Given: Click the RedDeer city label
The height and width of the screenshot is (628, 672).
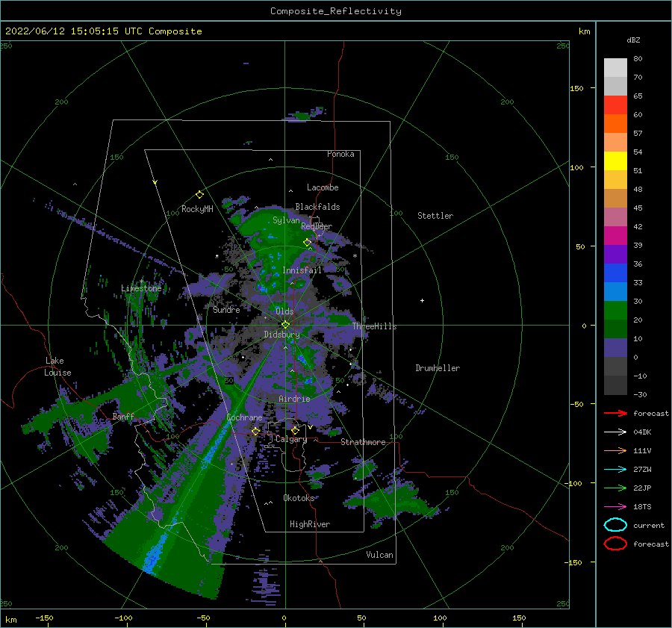Looking at the screenshot, I should (317, 226).
